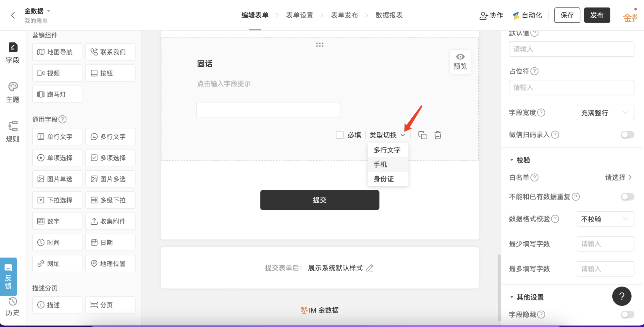Add a 多级下拉 cascading dropdown field

click(x=110, y=200)
